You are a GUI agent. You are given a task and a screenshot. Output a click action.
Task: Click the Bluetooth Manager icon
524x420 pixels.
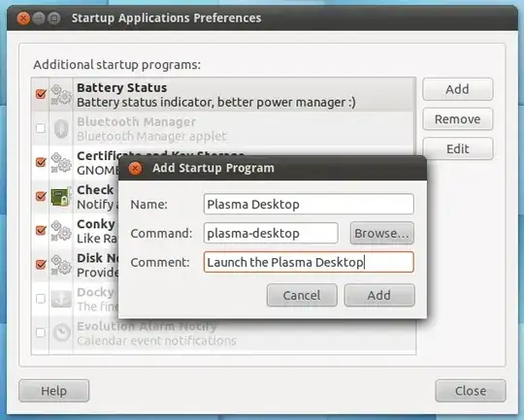coord(61,129)
